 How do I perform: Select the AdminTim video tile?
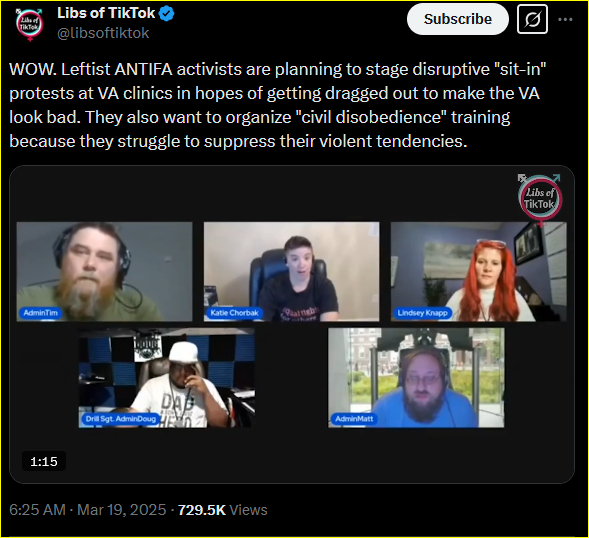(104, 272)
